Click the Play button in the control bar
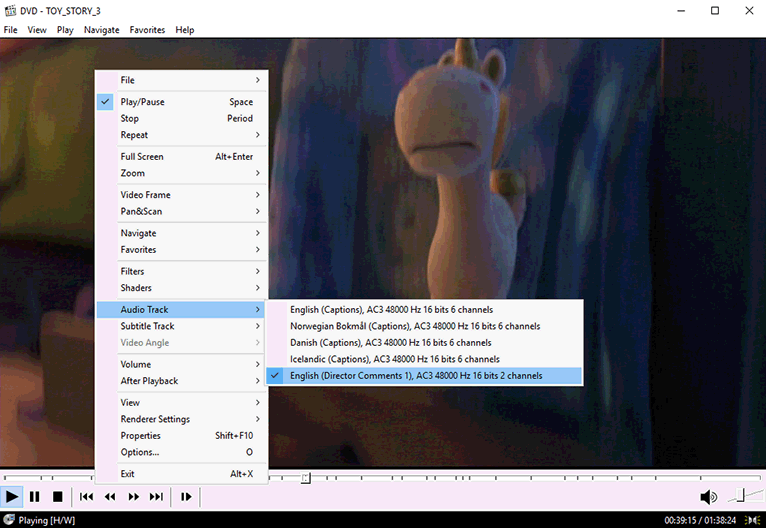Image resolution: width=766 pixels, height=528 pixels. [11, 497]
